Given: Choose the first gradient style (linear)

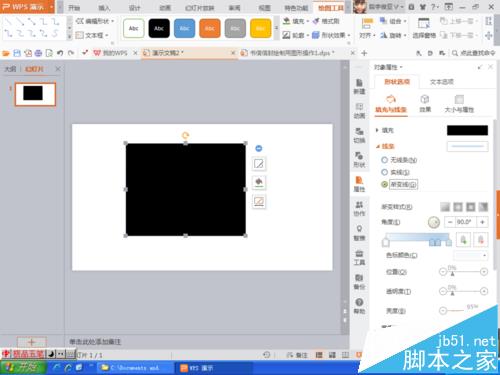Looking at the screenshot, I should pos(445,207).
